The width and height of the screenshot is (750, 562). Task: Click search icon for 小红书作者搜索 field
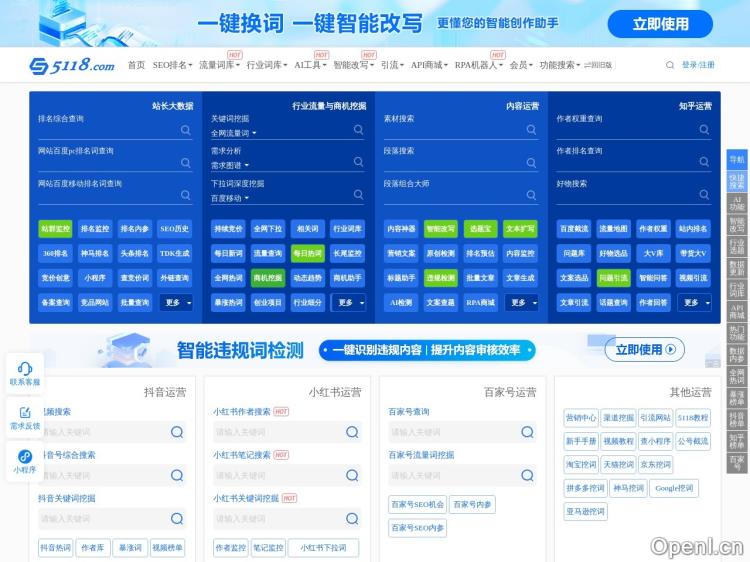(352, 432)
